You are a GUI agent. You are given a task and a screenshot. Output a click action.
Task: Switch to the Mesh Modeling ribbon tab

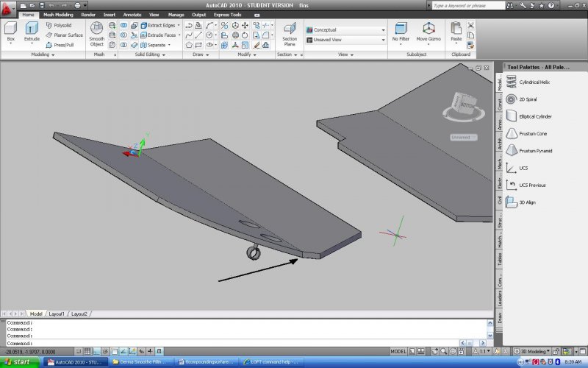point(57,14)
